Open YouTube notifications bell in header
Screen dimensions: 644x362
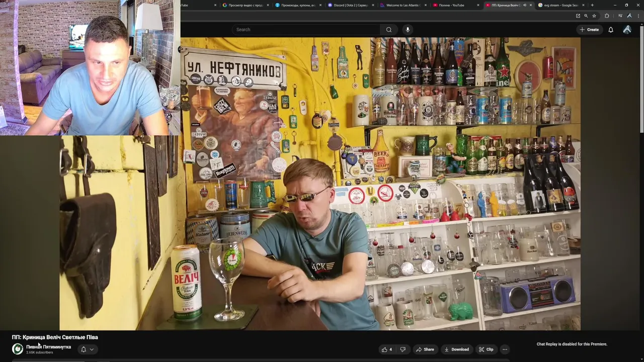pos(611,30)
